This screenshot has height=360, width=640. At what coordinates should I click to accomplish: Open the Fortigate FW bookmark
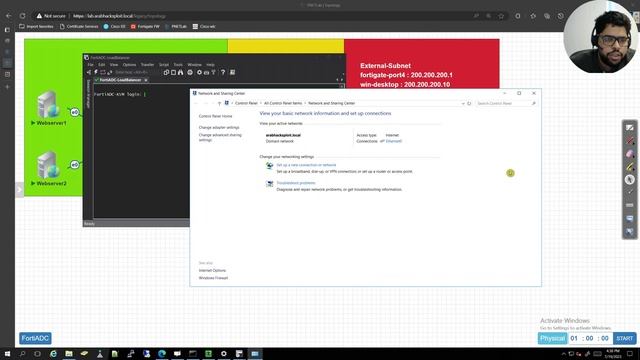(x=145, y=27)
